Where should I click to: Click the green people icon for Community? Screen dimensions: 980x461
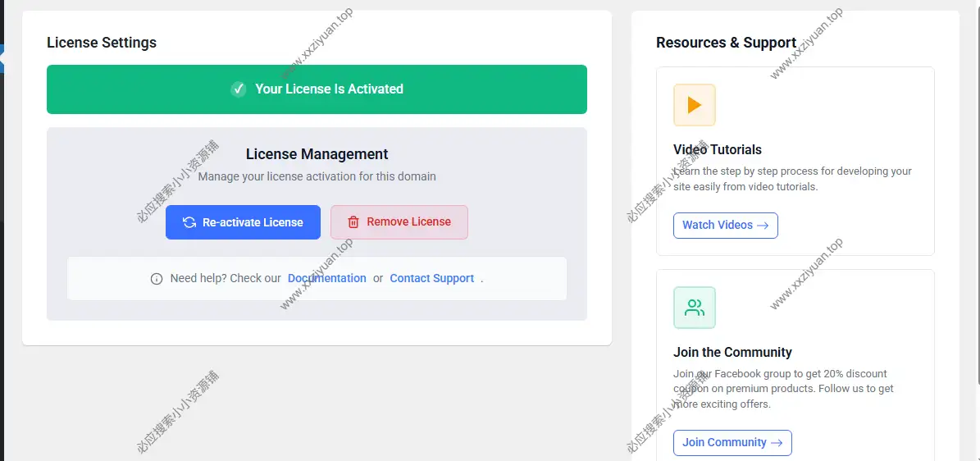coord(694,308)
